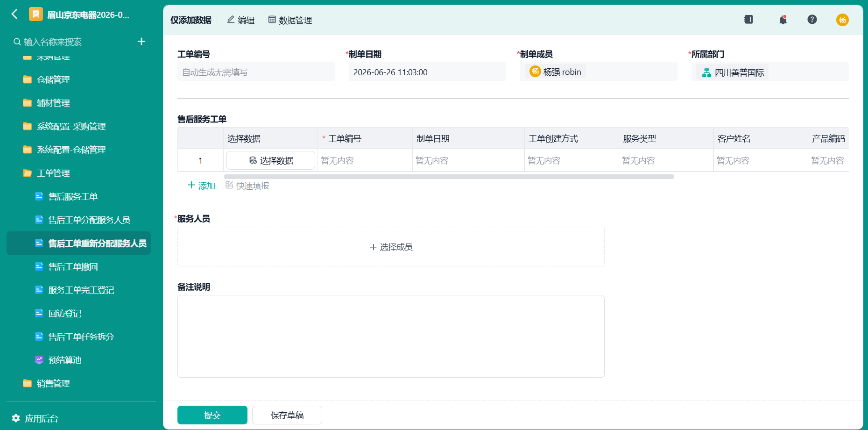868x430 pixels.
Task: Open the 眉山京东电器 app logo icon
Action: (36, 14)
